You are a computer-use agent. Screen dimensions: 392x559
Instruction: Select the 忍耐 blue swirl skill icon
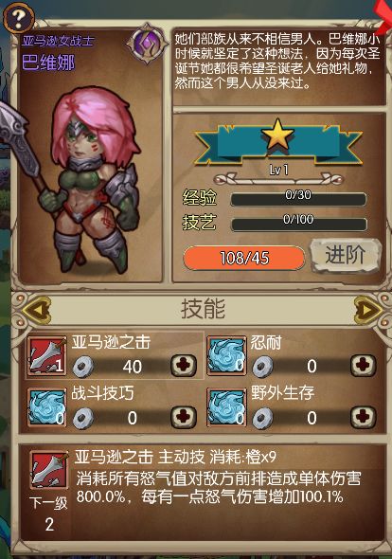point(226,356)
